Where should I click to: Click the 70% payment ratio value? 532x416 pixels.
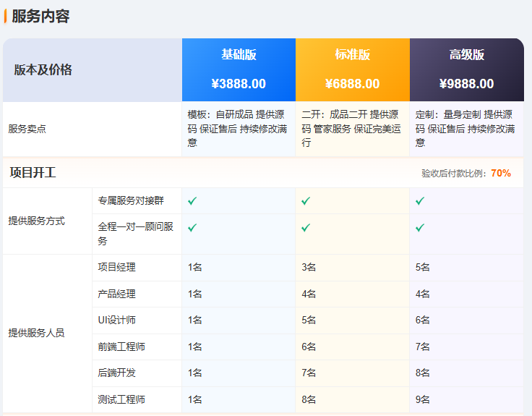pyautogui.click(x=500, y=173)
